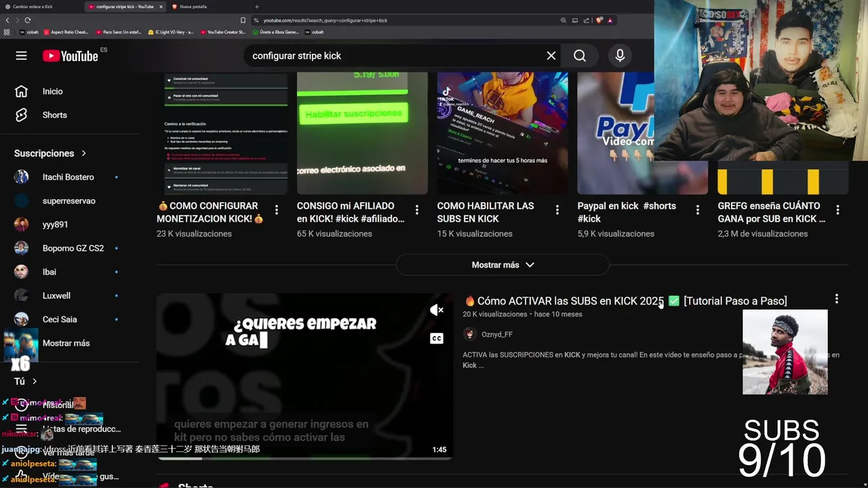This screenshot has width=868, height=488.
Task: Bookmark this page in address bar
Action: pos(243,20)
